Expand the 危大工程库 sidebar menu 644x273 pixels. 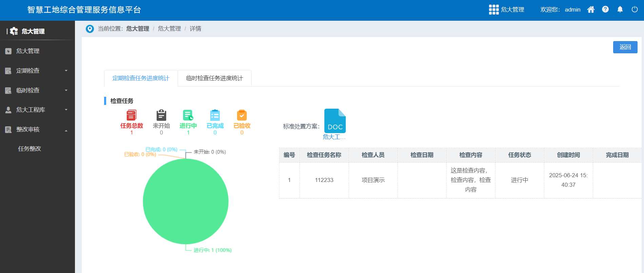tap(37, 110)
